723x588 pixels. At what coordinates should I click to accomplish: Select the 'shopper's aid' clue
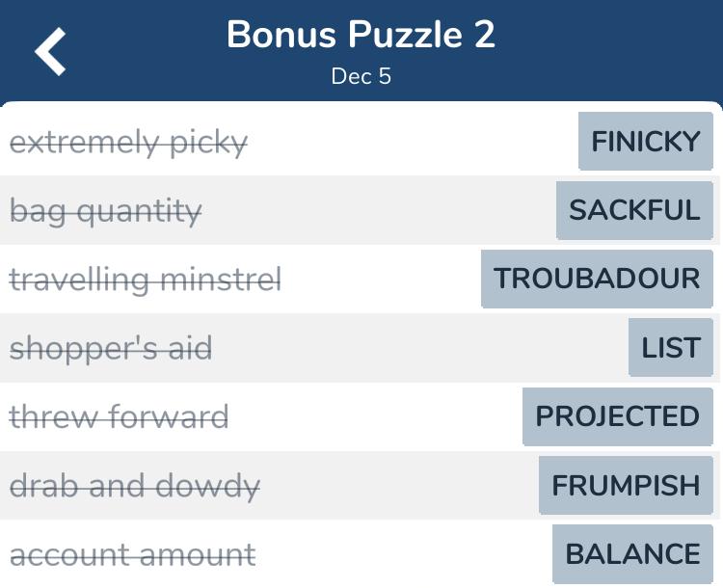click(x=111, y=348)
